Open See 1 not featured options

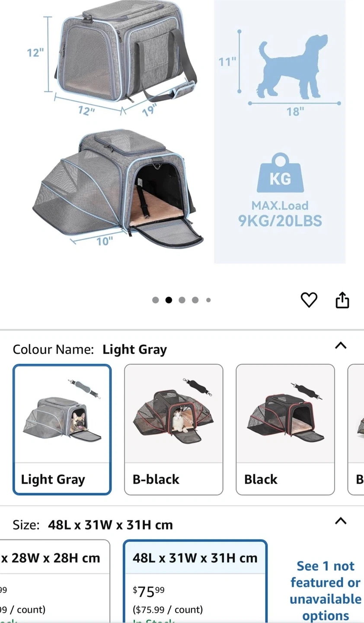(x=326, y=591)
